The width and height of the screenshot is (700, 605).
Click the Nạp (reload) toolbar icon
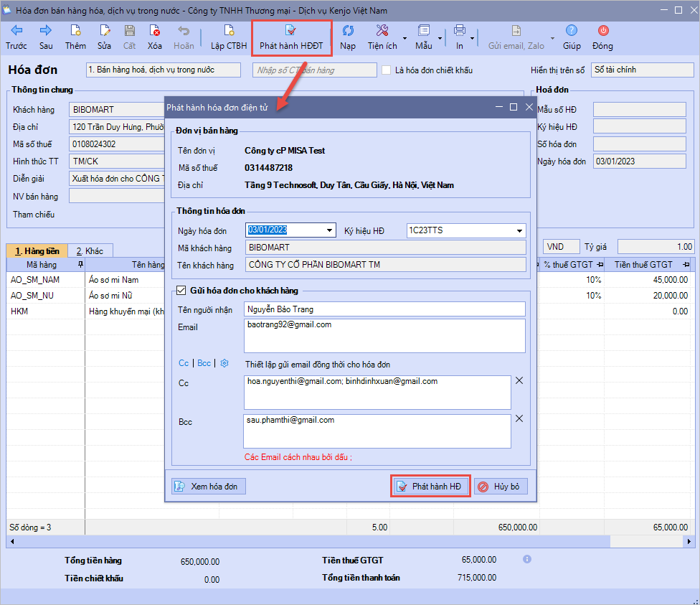point(348,31)
